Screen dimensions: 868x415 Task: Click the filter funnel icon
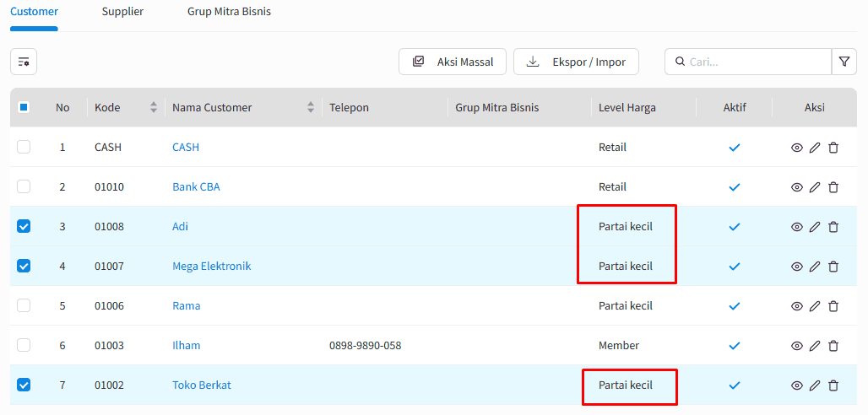pyautogui.click(x=844, y=62)
